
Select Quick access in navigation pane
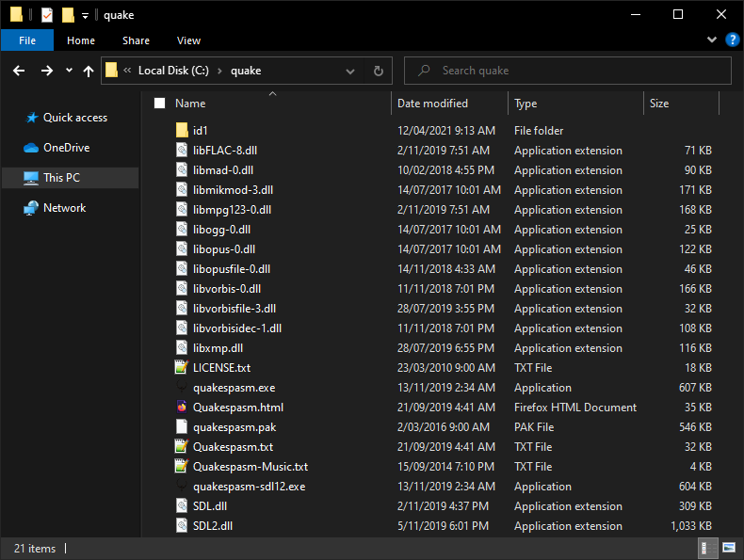point(71,118)
